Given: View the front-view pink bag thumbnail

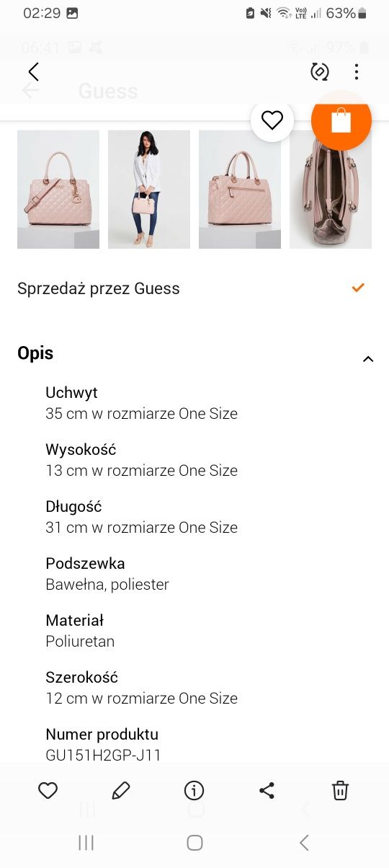Looking at the screenshot, I should [58, 190].
